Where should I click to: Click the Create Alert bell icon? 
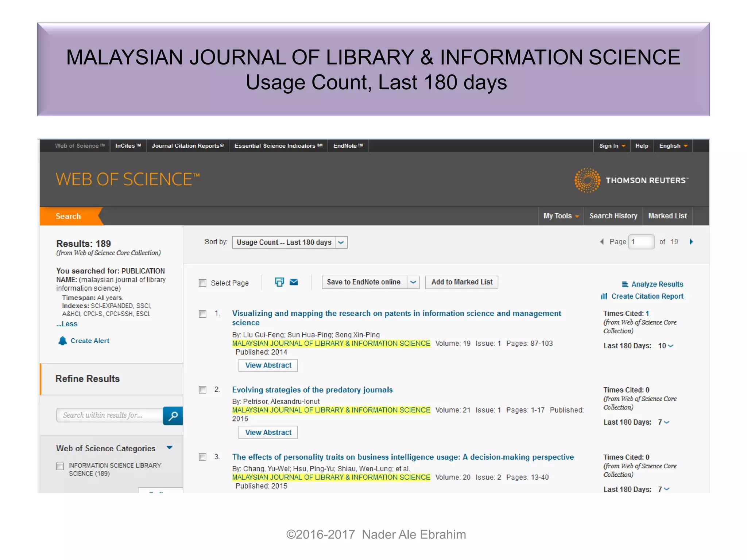pyautogui.click(x=63, y=341)
